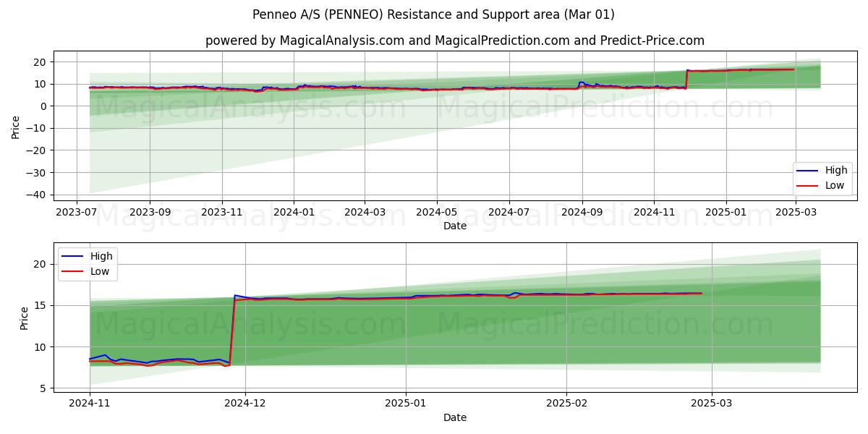Click the bottom chart y-axis tick '15'
This screenshot has height=434, width=868.
click(x=42, y=306)
